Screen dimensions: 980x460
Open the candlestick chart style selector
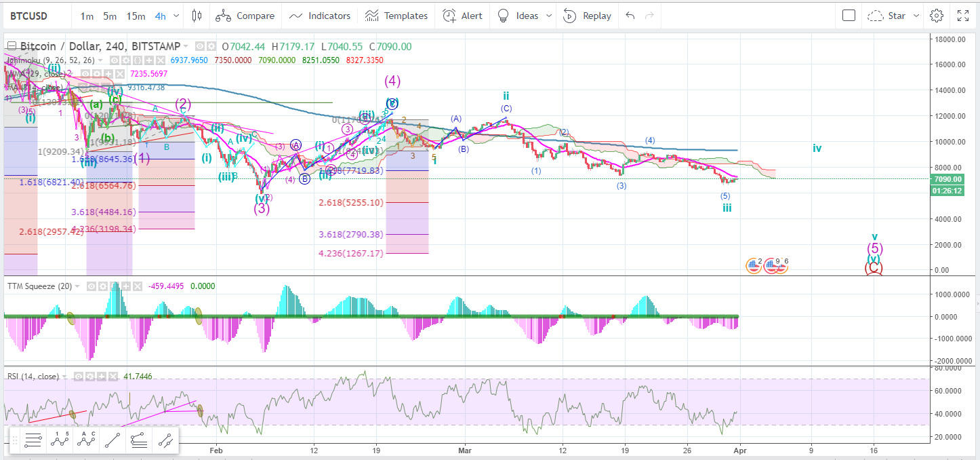[x=197, y=16]
